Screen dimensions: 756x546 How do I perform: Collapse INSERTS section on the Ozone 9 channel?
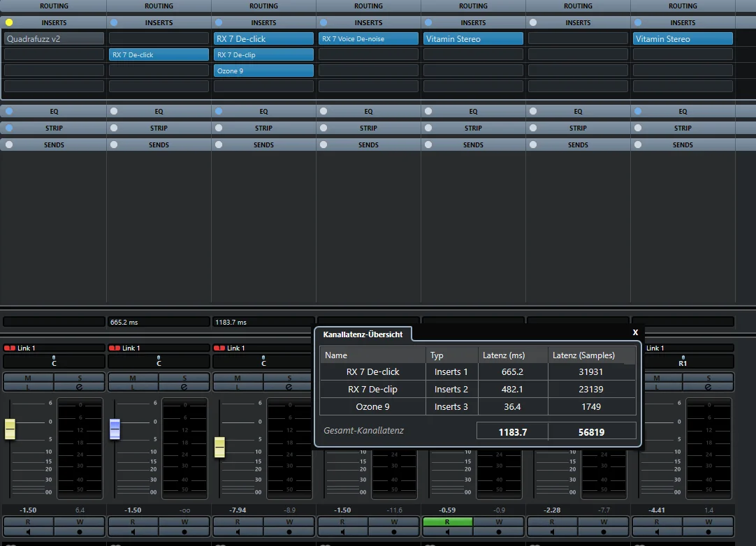(263, 22)
